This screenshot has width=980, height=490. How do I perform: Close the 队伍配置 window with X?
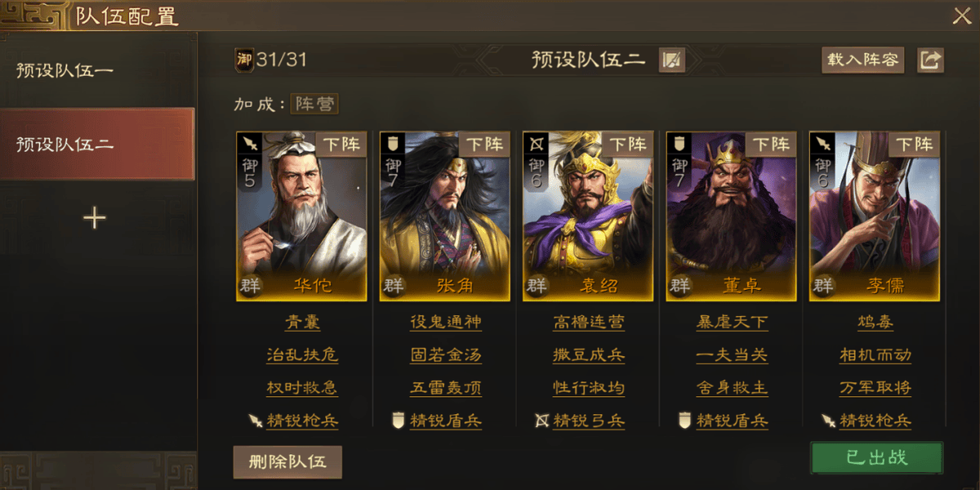pos(961,16)
